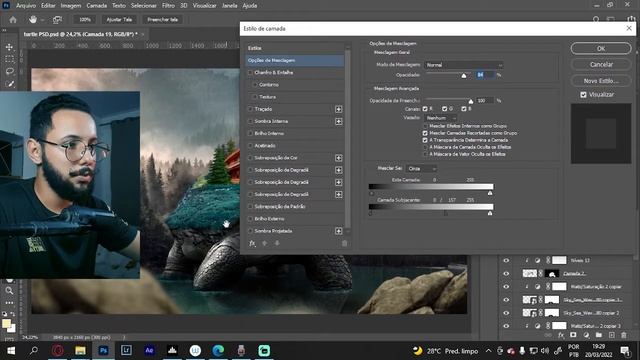This screenshot has width=640, height=360.
Task: Select the Lasso tool
Action: (9, 71)
